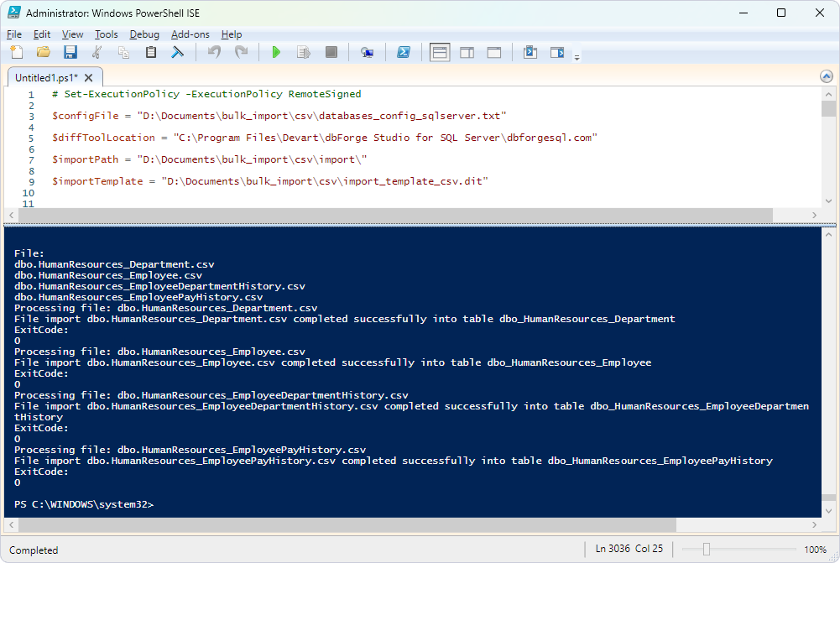Image resolution: width=840 pixels, height=636 pixels.
Task: Clear the console pane icon
Action: coord(177,53)
